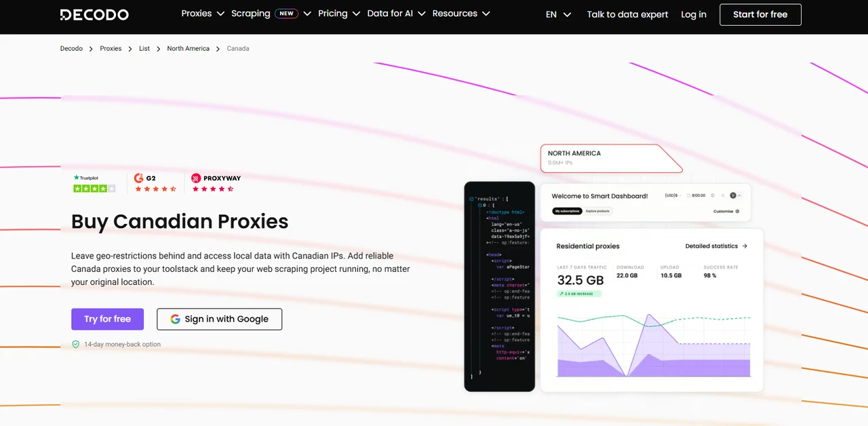
Task: Click the JSON results code panel
Action: (x=500, y=286)
